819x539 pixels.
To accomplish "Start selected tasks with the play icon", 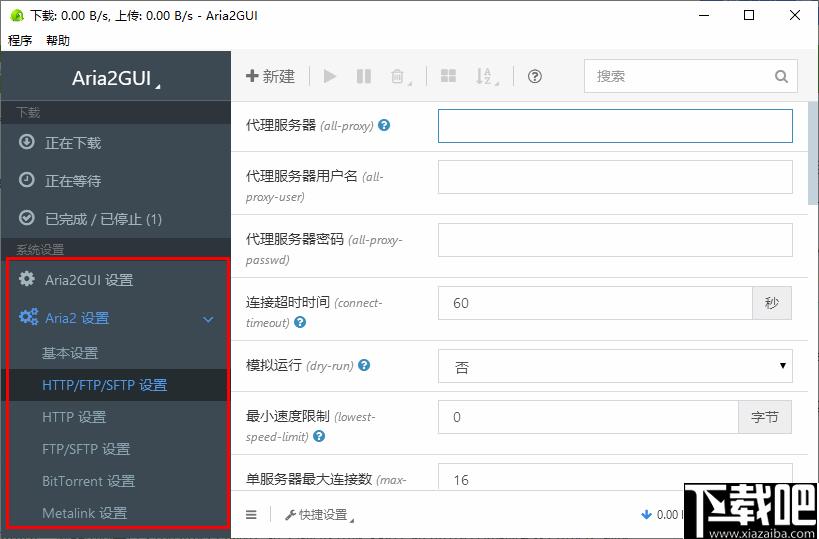I will click(330, 76).
